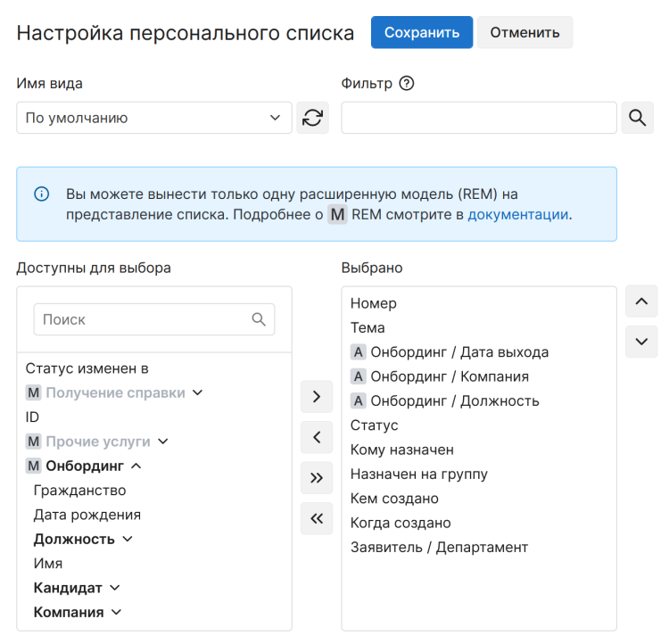Viewport: 669px width, 644px height.
Task: Select Назначен на группу in Выбрано
Action: tap(419, 474)
